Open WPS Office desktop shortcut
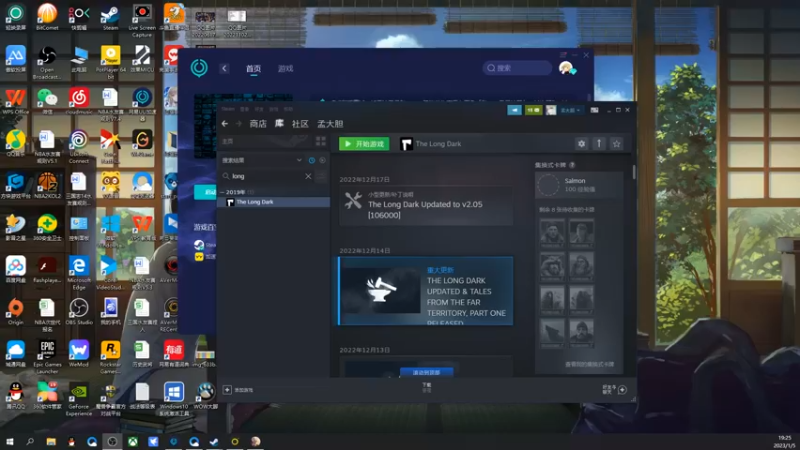 15,102
